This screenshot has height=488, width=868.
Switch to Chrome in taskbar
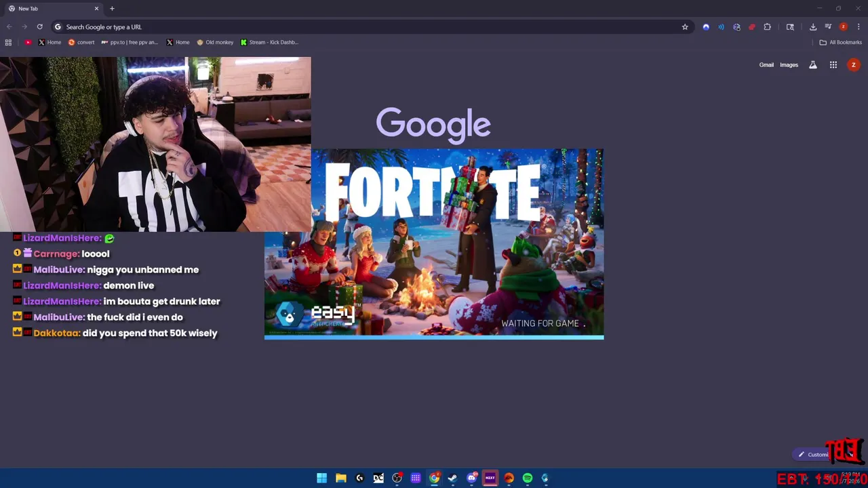(434, 478)
